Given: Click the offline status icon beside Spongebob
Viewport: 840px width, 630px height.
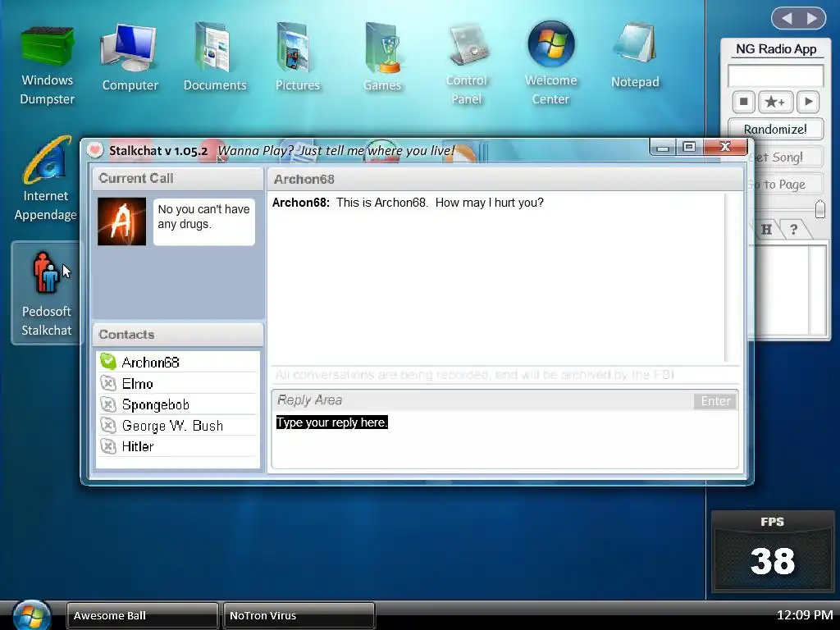Looking at the screenshot, I should pos(108,404).
